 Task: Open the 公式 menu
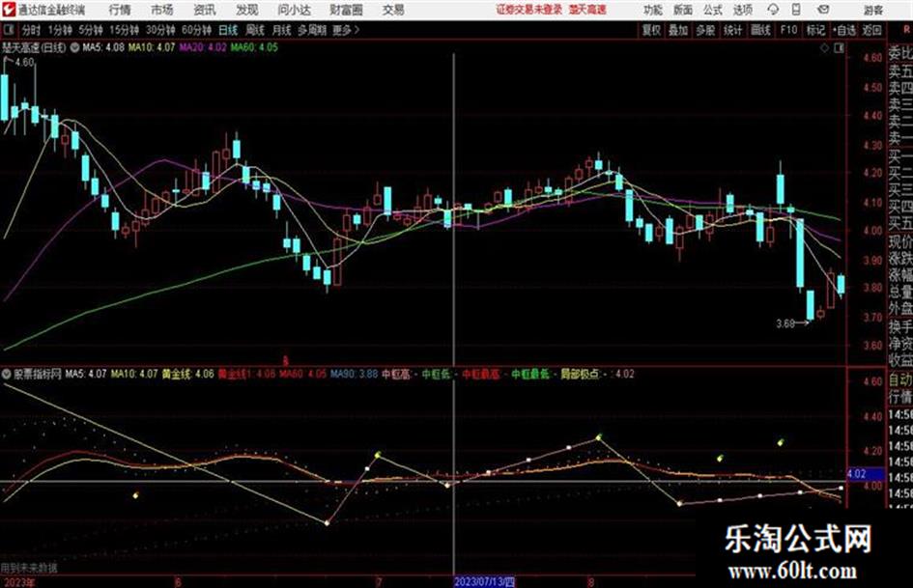tap(713, 10)
